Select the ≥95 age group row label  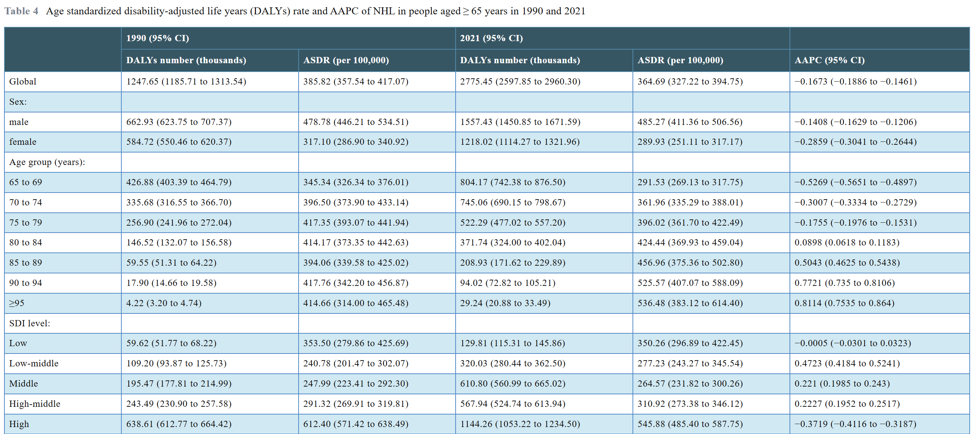[x=17, y=303]
